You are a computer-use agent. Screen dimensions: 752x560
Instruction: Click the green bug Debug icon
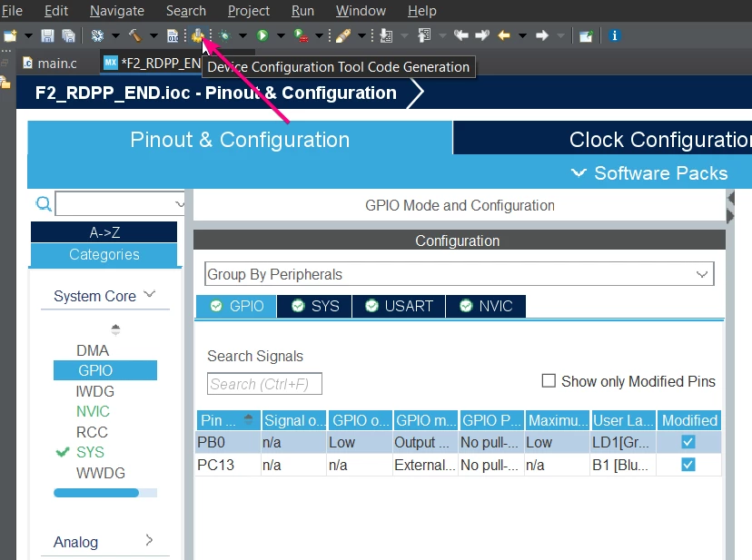coord(224,35)
